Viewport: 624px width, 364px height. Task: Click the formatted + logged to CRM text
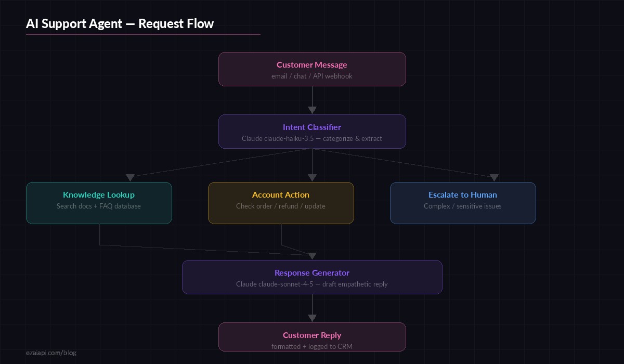point(312,346)
